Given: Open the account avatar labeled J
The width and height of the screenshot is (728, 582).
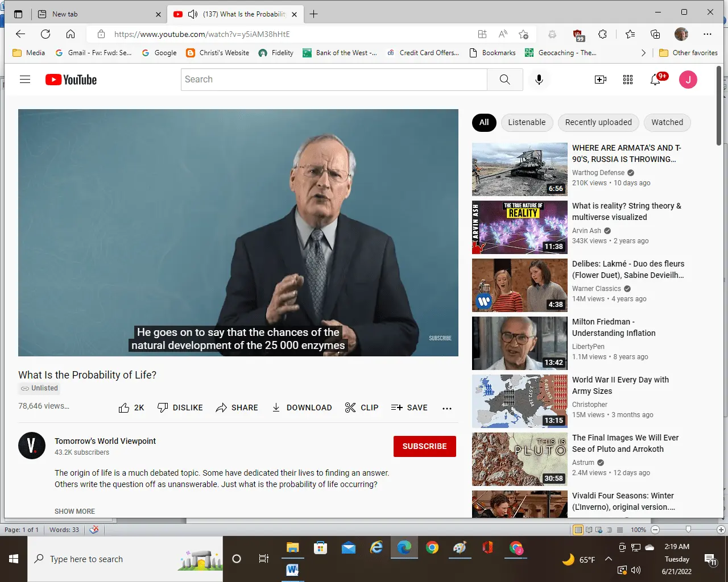Looking at the screenshot, I should (688, 80).
